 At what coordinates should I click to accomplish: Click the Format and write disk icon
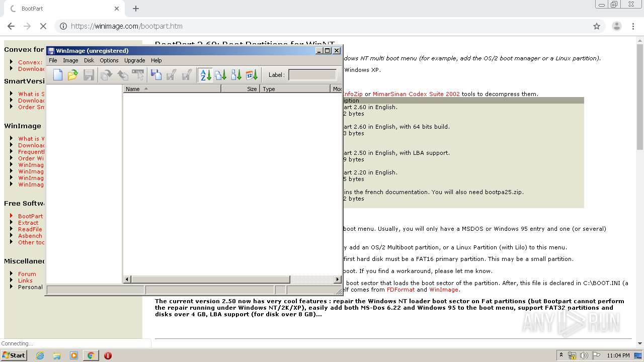point(187,75)
